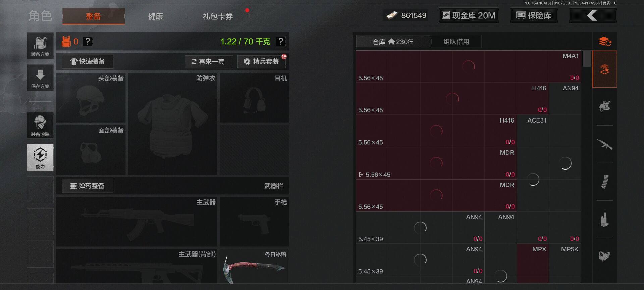Click the back arrow button
This screenshot has height=290, width=644.
(x=593, y=15)
